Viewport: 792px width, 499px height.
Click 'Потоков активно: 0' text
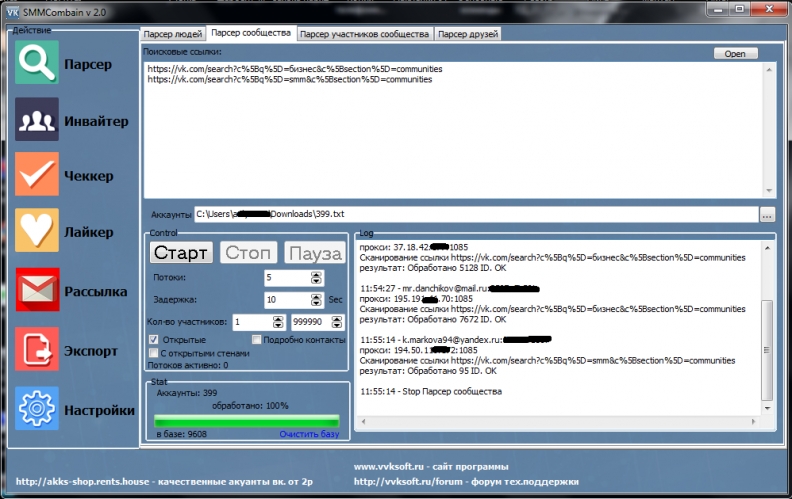188,365
